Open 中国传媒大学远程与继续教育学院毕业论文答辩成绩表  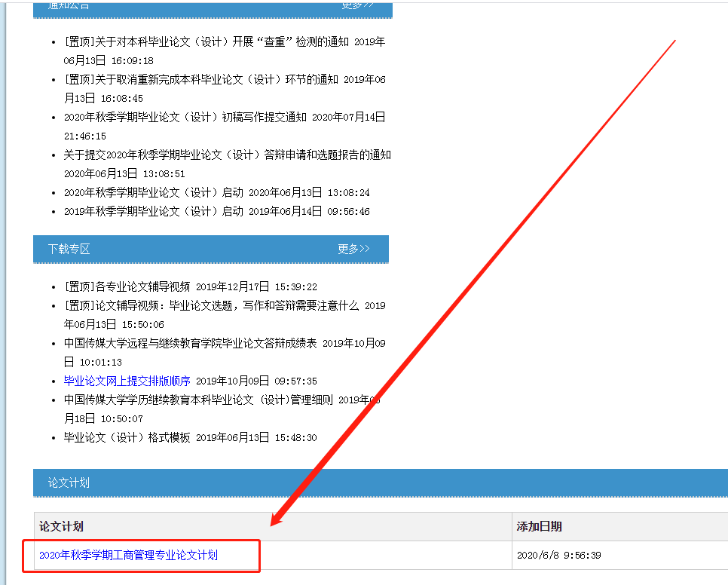[x=191, y=343]
